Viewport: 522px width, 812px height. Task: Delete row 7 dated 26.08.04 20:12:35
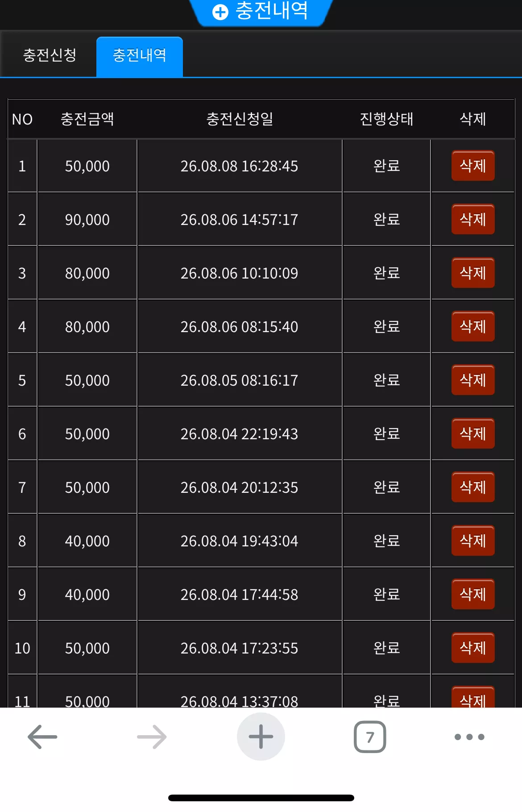473,487
